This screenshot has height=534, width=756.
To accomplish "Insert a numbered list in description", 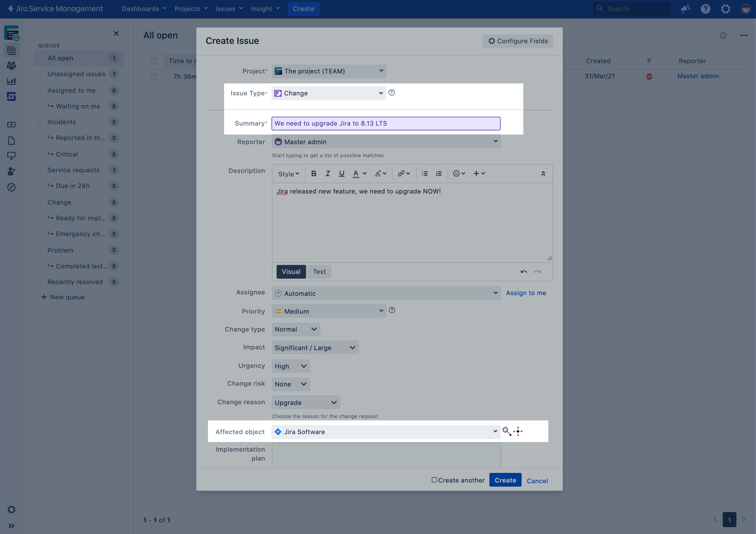I will click(439, 174).
